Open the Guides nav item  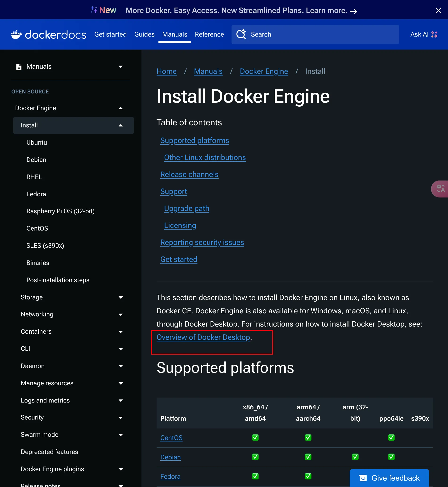144,34
